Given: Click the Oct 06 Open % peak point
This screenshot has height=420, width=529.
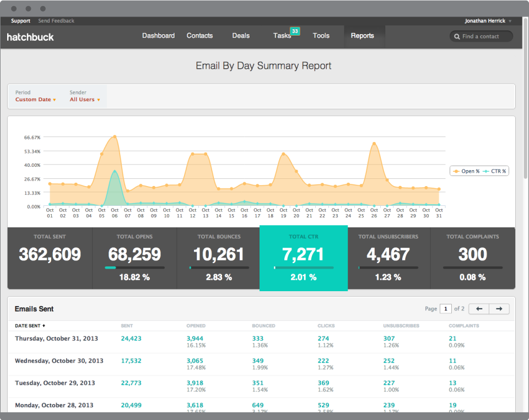Looking at the screenshot, I should coord(115,137).
